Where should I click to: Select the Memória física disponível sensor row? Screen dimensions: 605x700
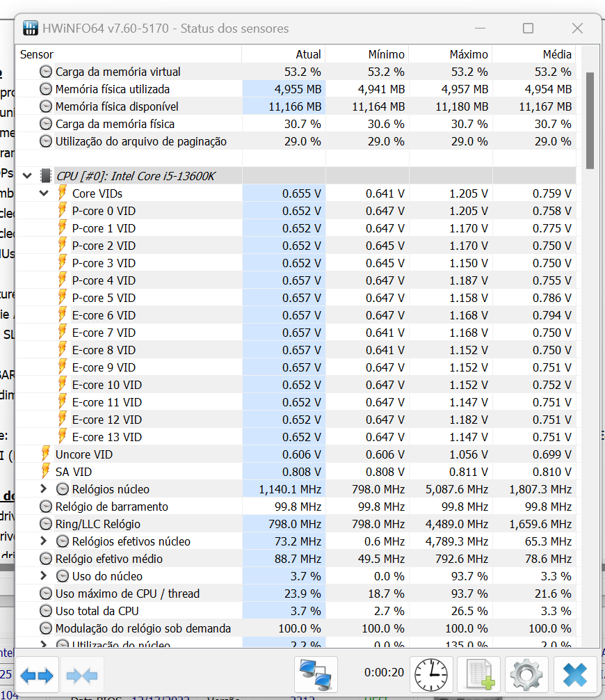coord(296,106)
